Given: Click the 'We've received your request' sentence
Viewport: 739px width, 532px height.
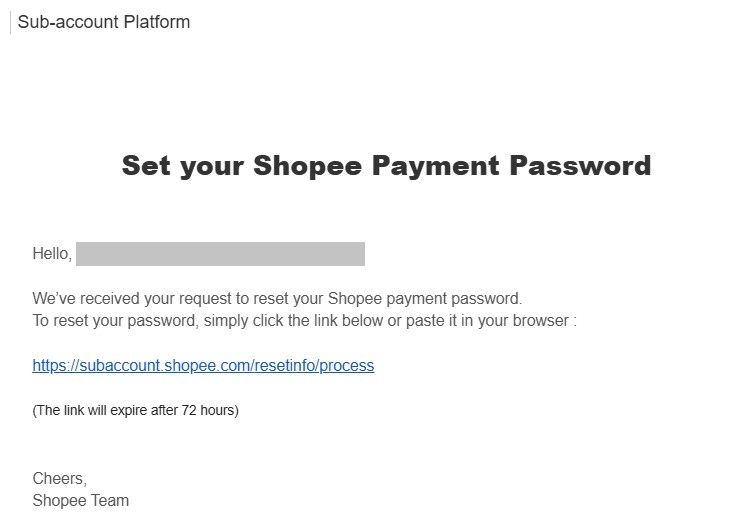Looking at the screenshot, I should [277, 298].
